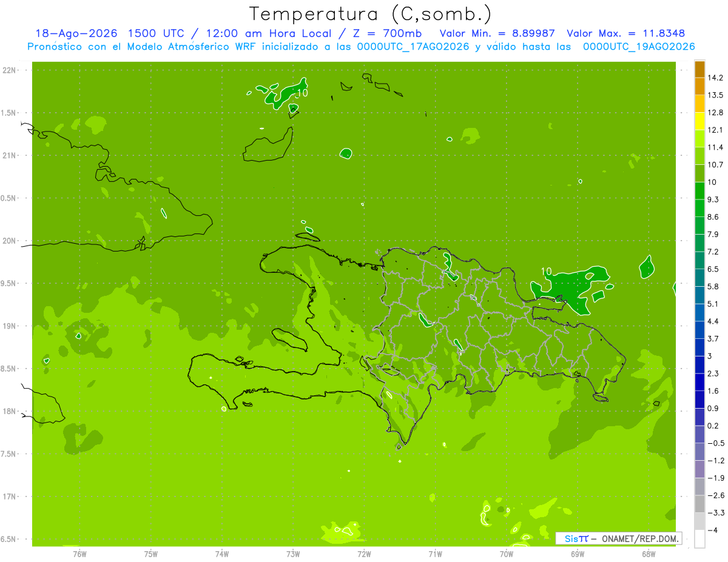Pick the gray colorbar segment between -2.6 and -3.3

pos(699,504)
